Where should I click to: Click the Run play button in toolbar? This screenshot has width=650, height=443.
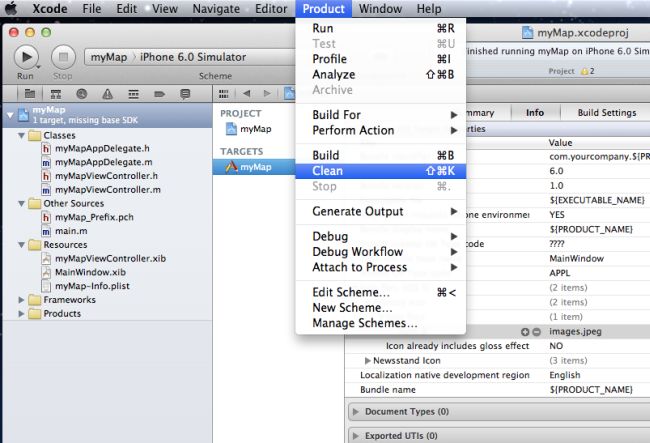tap(26, 57)
